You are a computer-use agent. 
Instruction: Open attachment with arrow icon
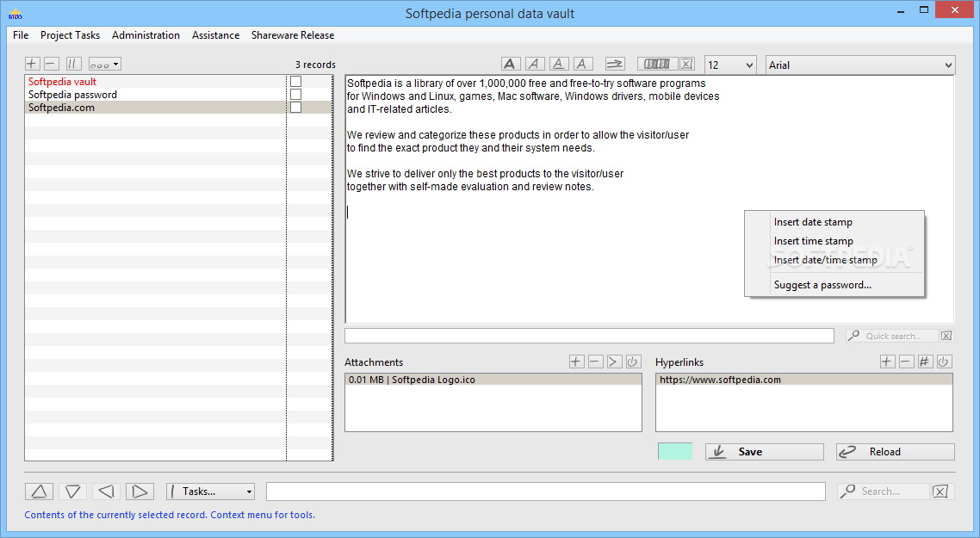tap(614, 362)
